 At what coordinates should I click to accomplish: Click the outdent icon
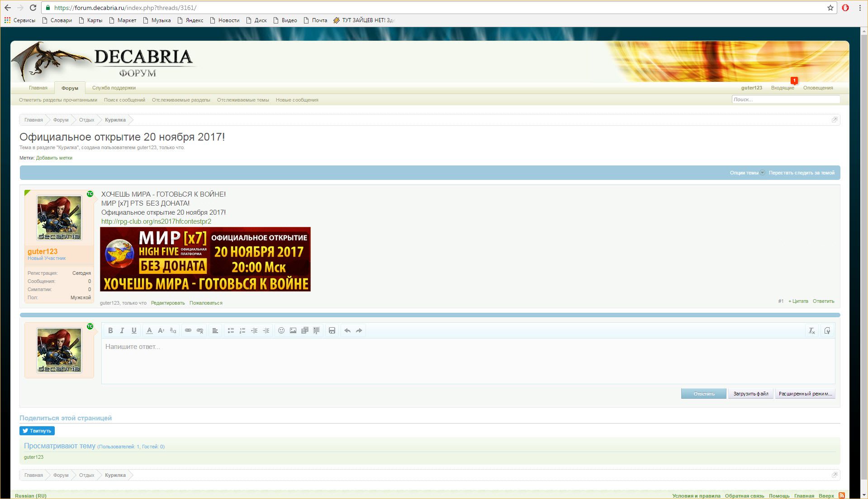click(x=254, y=330)
